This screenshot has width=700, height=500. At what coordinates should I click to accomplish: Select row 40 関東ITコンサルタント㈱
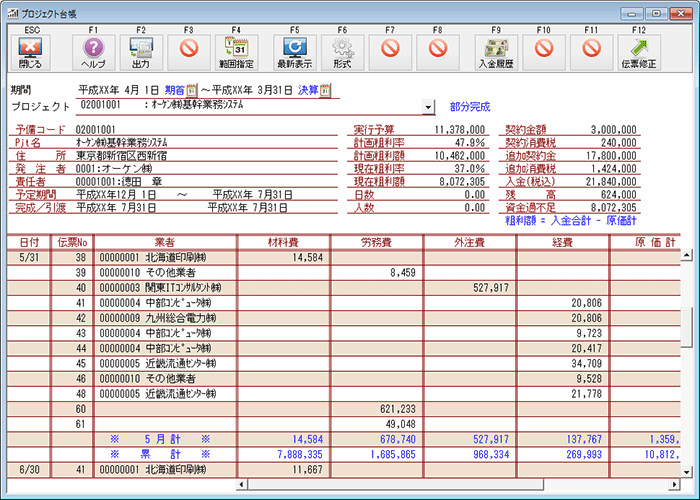344,288
